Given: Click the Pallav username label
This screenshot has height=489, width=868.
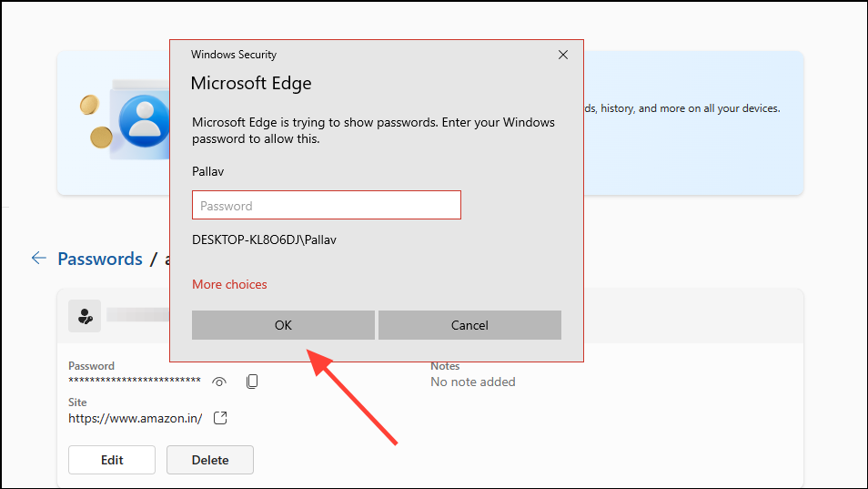Looking at the screenshot, I should click(x=207, y=171).
